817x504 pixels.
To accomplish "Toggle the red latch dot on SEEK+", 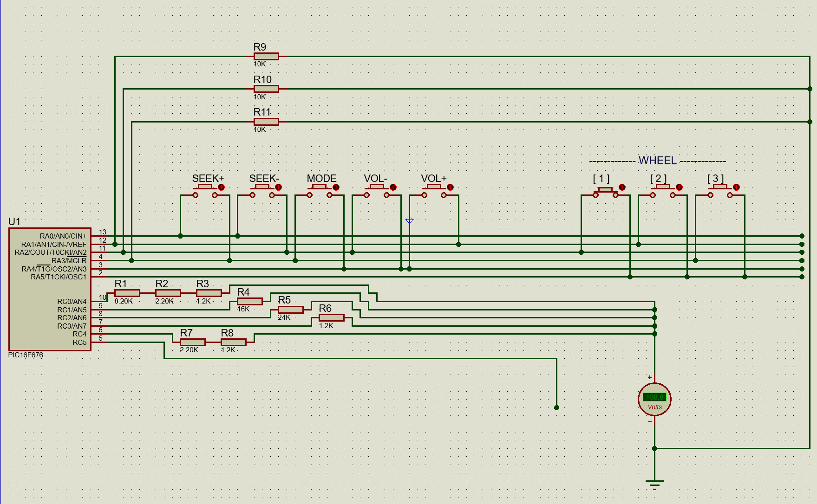I will click(x=222, y=187).
